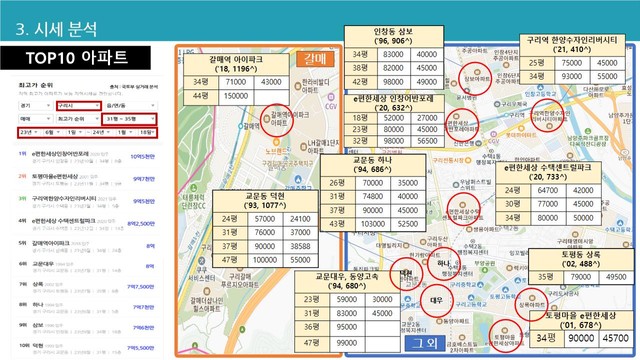The width and height of the screenshot is (640, 360).
Task: Click the 갈매더샵나인힐스 apartment pin
Action: 207,292
